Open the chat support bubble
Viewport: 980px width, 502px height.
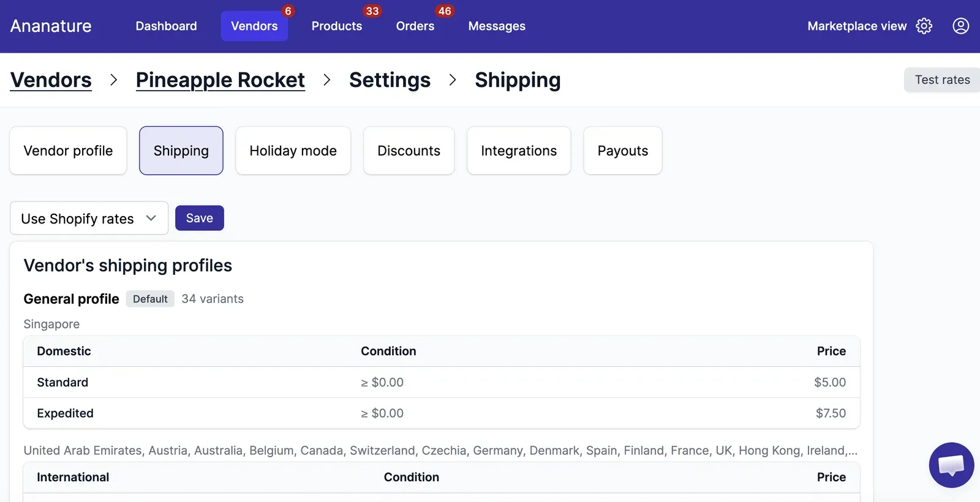pyautogui.click(x=951, y=465)
